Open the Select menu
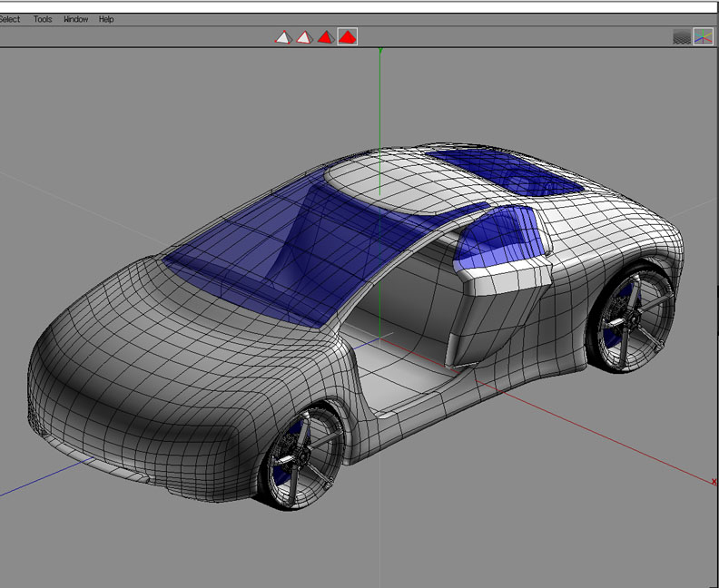The height and width of the screenshot is (588, 719). pos(9,19)
